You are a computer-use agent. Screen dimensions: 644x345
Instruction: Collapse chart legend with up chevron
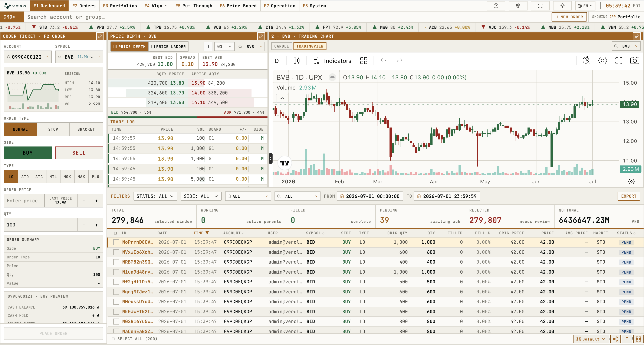tap(282, 98)
